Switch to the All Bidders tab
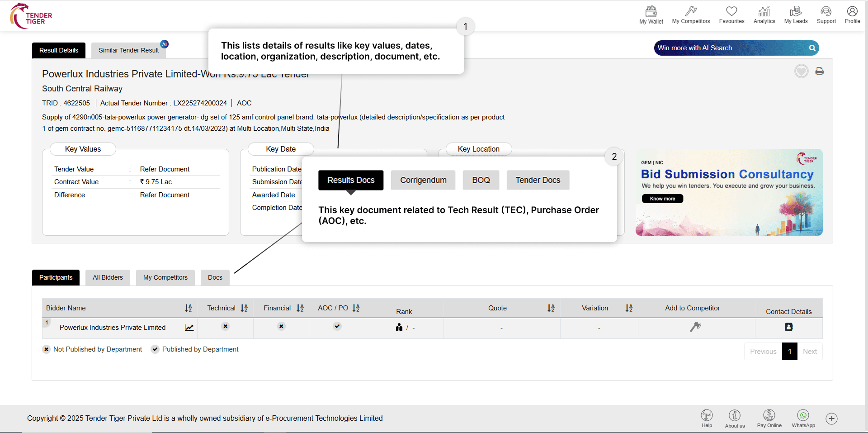 click(108, 277)
